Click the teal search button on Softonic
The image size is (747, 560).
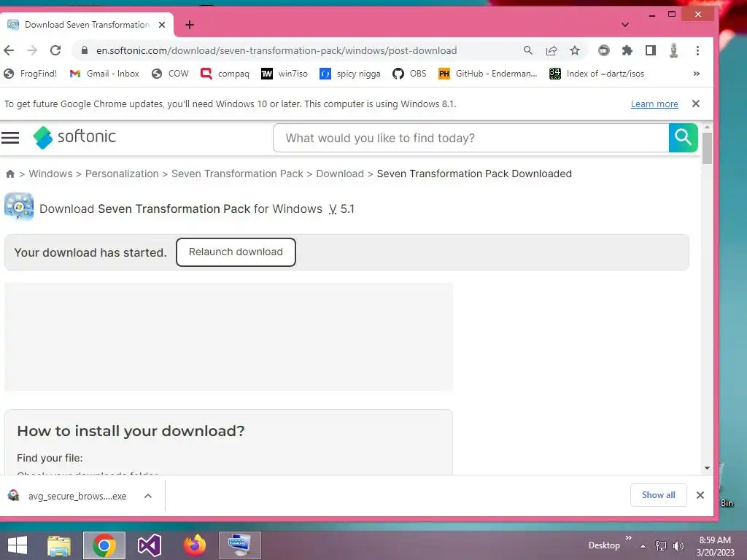point(683,138)
